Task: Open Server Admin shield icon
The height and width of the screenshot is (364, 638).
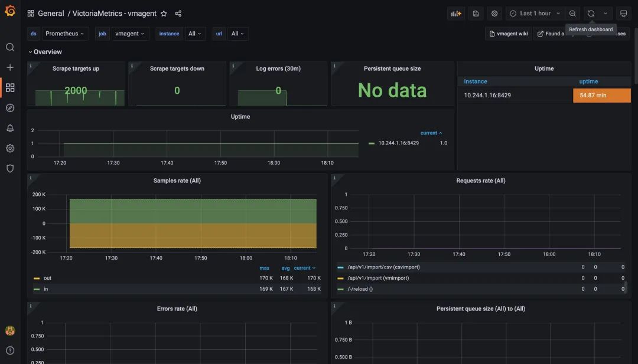Action: (x=10, y=168)
